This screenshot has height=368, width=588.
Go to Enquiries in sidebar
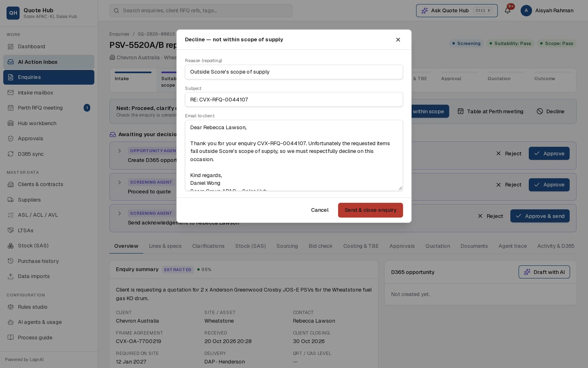point(49,77)
